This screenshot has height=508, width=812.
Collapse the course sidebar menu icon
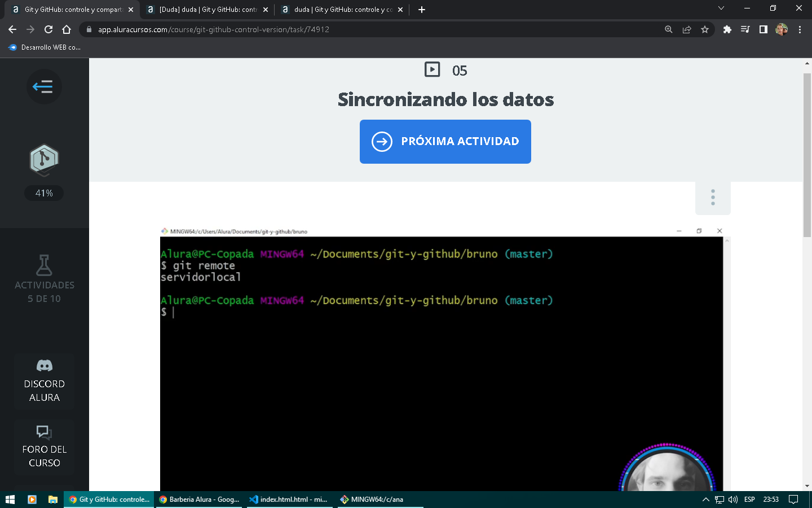click(x=43, y=86)
